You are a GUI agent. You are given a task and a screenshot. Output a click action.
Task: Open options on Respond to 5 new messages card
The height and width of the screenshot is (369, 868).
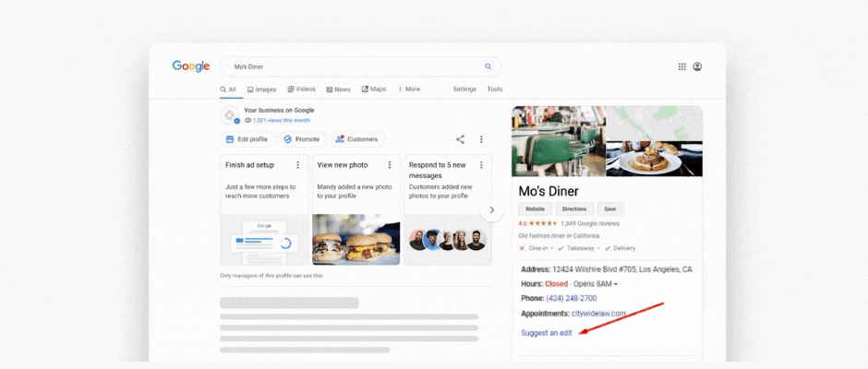tap(481, 165)
